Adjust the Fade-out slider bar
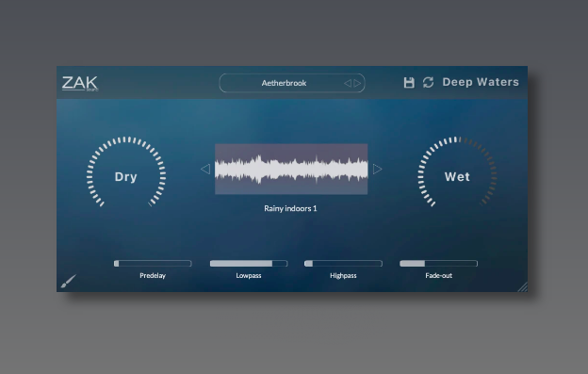 (x=439, y=264)
